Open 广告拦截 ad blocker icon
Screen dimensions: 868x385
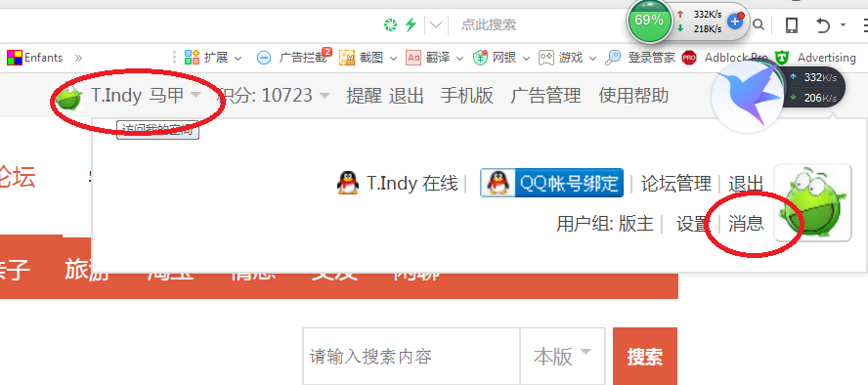click(264, 58)
